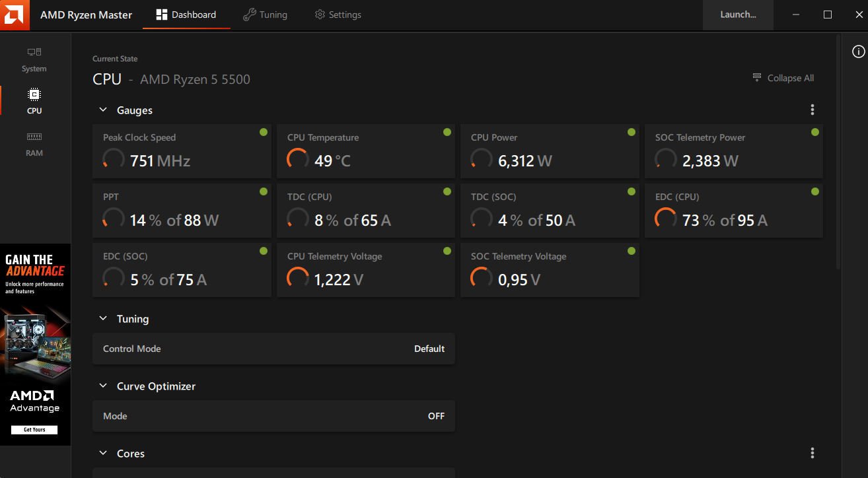This screenshot has height=478, width=868.
Task: Switch to the Tuning tab
Action: [x=265, y=15]
